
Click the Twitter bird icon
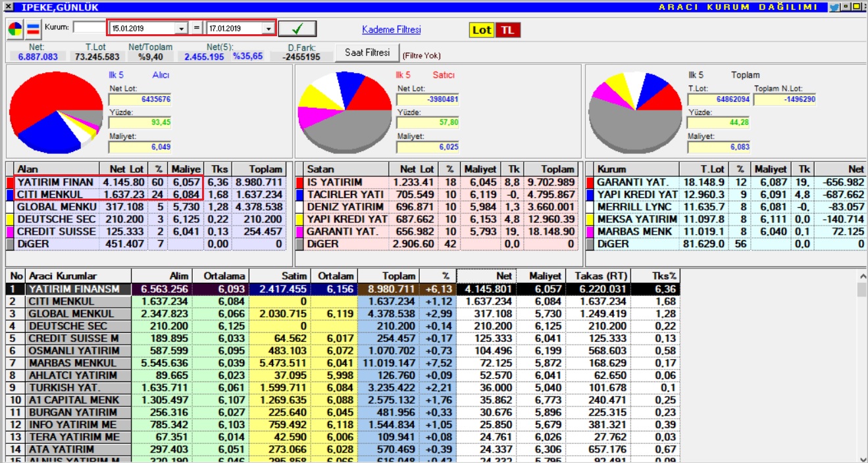(834, 7)
